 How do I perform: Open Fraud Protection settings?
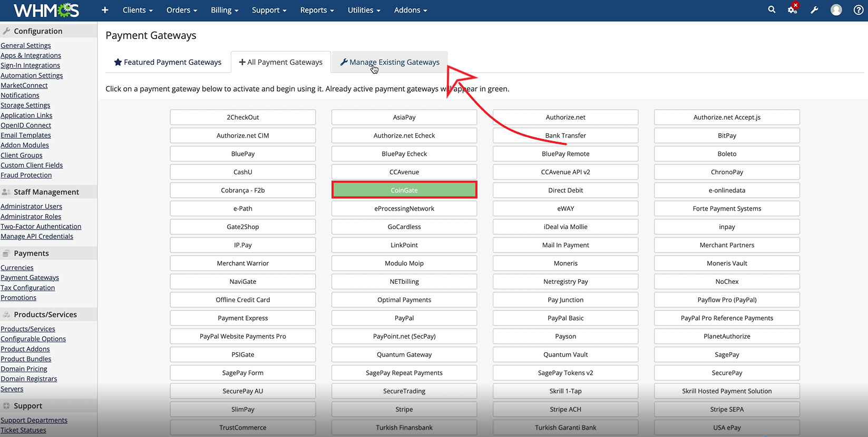[26, 175]
